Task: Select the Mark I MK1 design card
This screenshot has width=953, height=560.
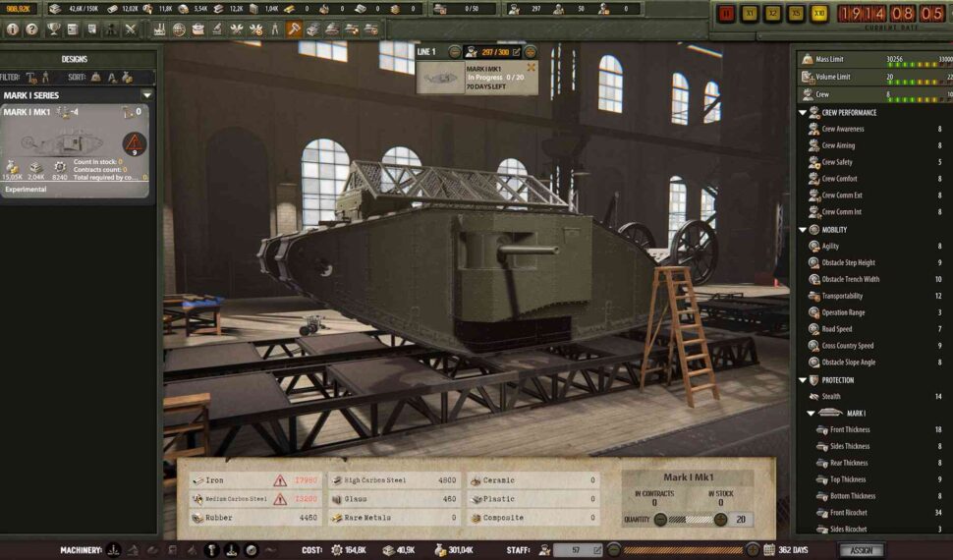Action: [x=75, y=145]
